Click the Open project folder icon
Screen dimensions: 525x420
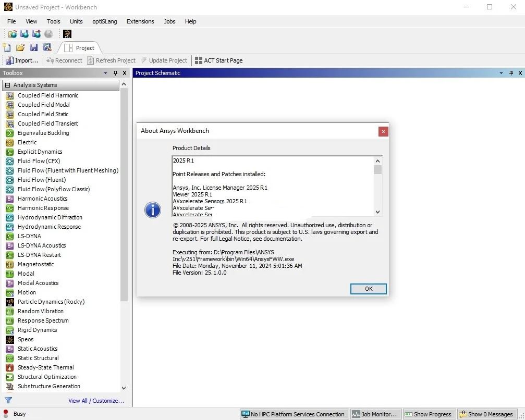[20, 47]
